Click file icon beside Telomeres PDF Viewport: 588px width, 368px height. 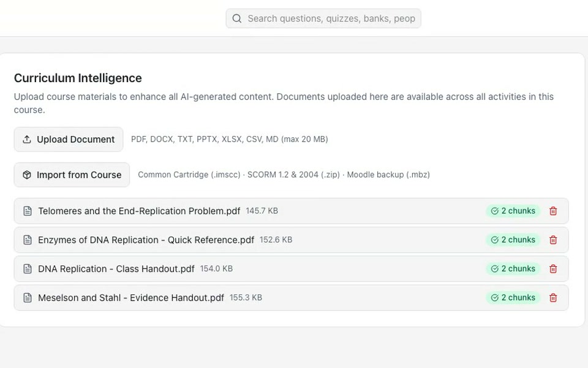pos(28,211)
